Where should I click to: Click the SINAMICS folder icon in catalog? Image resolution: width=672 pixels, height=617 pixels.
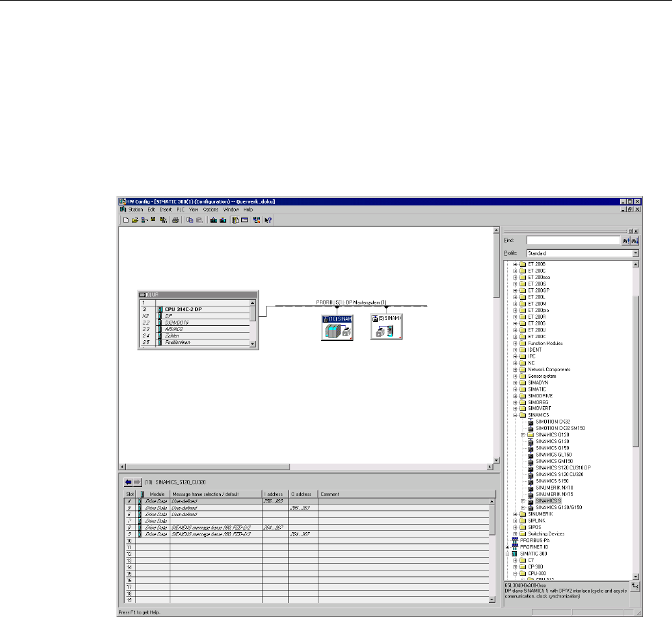(x=523, y=415)
